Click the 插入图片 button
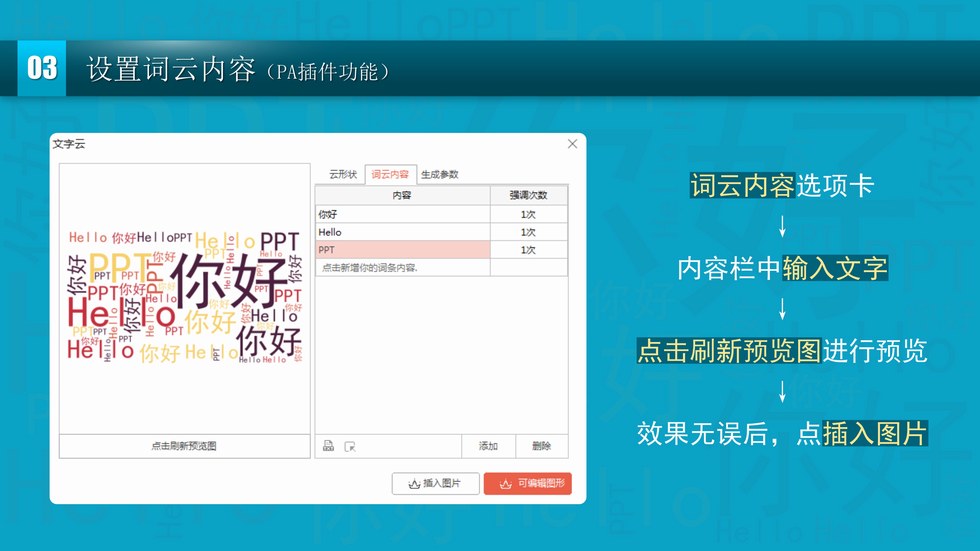980x551 pixels. tap(435, 483)
